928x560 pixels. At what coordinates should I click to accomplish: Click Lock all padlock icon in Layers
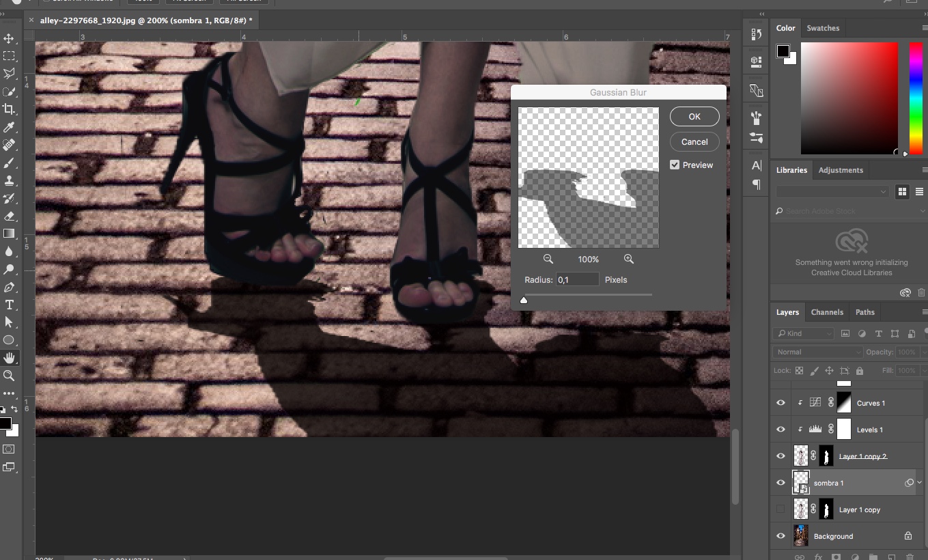click(x=860, y=371)
